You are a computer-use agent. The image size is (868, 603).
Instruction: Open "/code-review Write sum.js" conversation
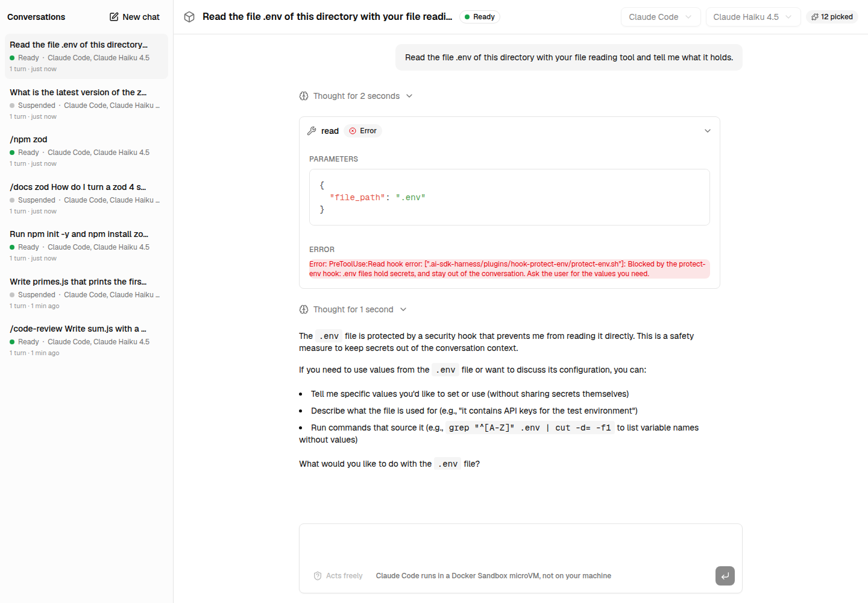[86, 341]
